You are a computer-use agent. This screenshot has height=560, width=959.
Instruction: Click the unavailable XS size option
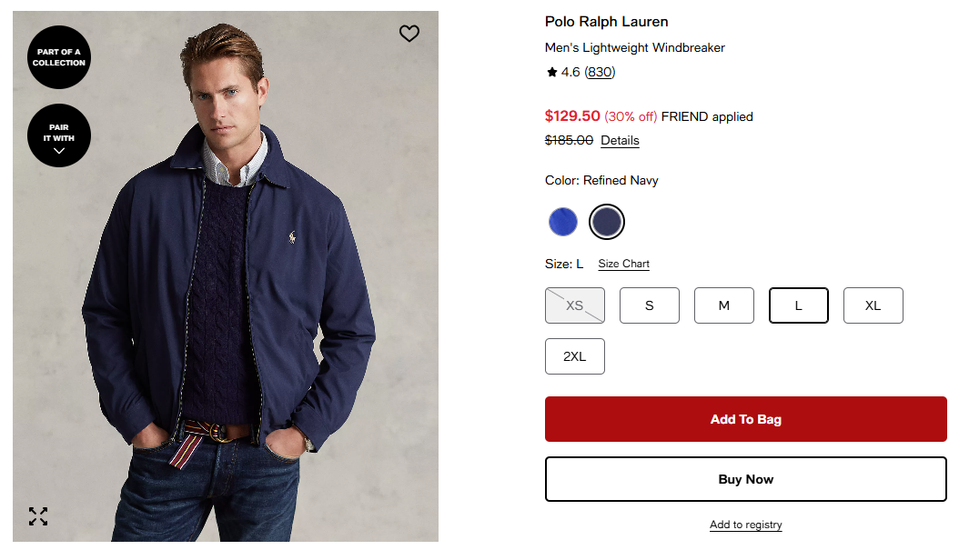[x=575, y=305]
